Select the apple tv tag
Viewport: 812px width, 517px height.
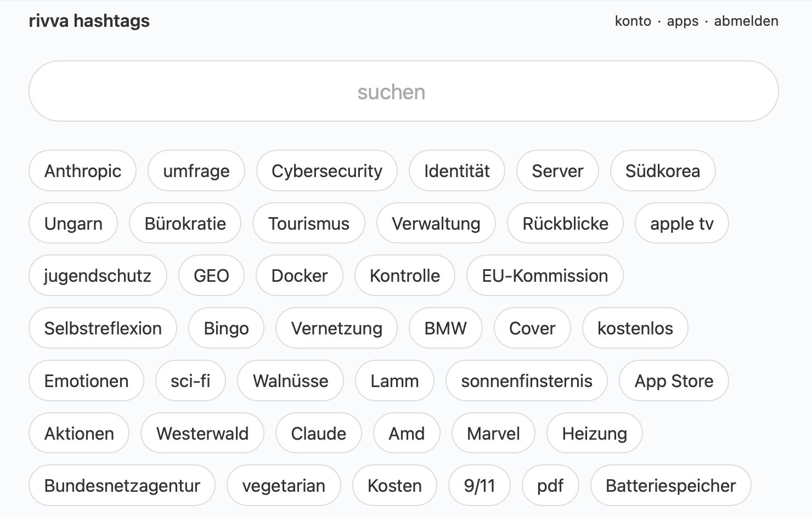click(682, 223)
